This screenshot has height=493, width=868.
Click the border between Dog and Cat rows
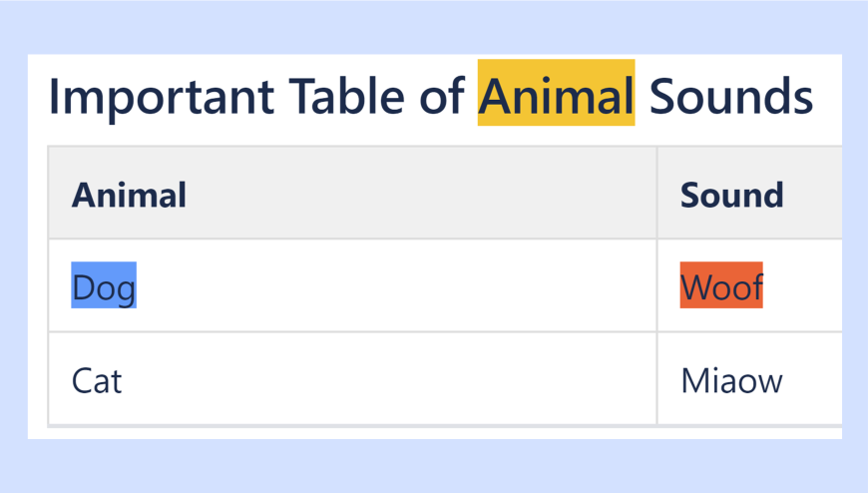349,332
